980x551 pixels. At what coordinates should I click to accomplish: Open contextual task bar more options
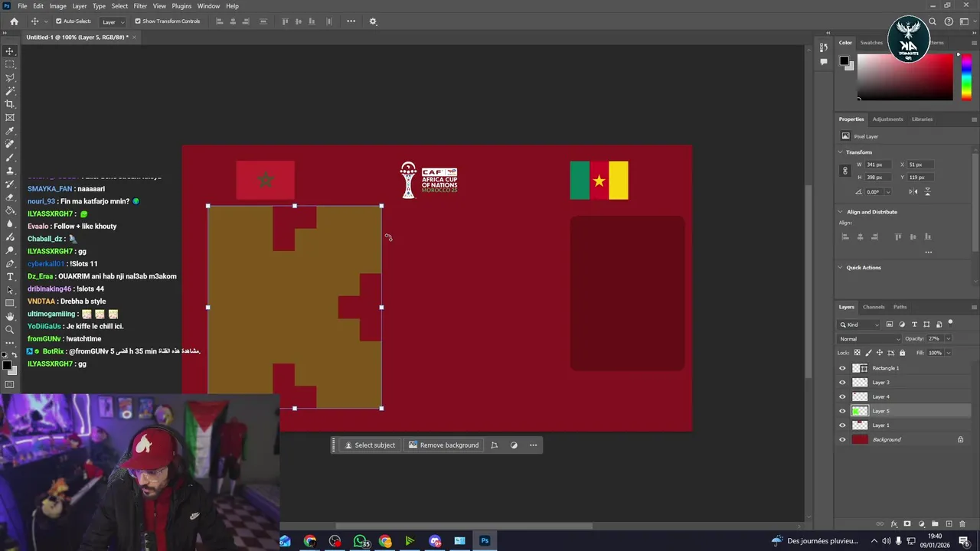pyautogui.click(x=533, y=445)
